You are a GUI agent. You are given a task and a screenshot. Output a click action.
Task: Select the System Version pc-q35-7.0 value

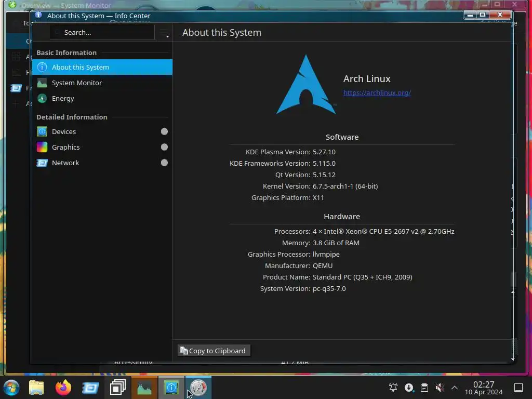click(x=329, y=289)
